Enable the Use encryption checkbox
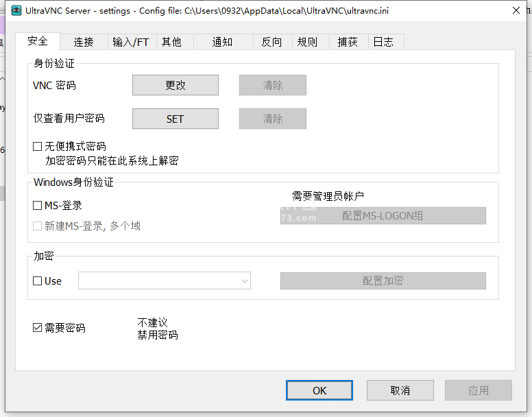This screenshot has height=417, width=532. (x=37, y=281)
